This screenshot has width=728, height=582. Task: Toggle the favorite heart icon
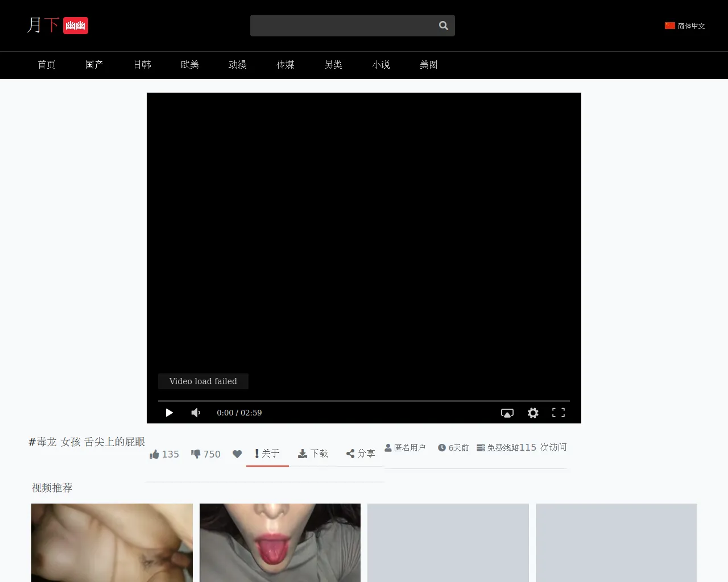(237, 454)
